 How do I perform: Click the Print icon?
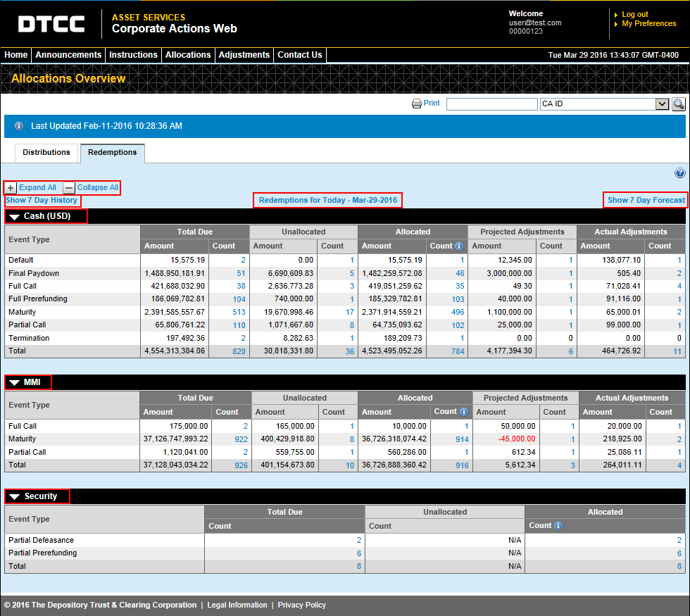tap(417, 103)
